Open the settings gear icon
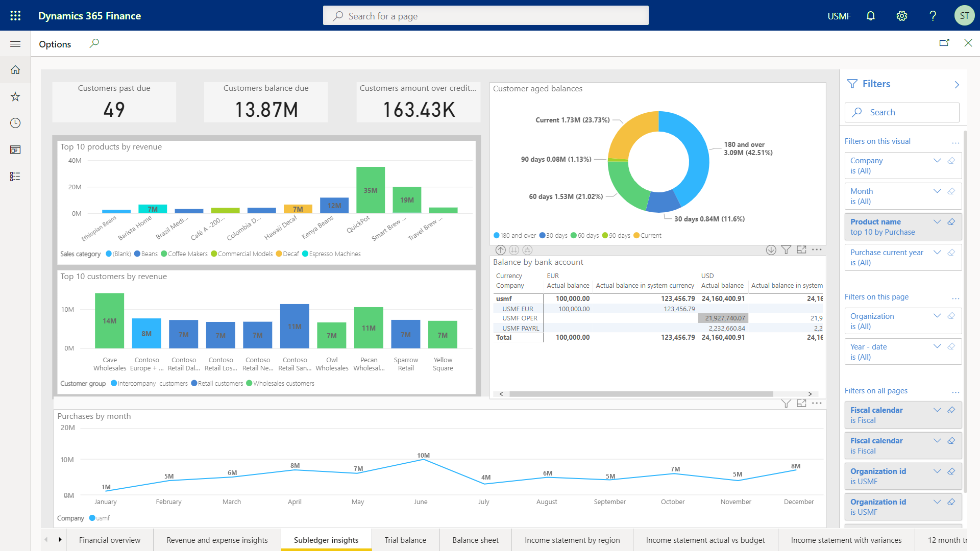 pyautogui.click(x=902, y=16)
